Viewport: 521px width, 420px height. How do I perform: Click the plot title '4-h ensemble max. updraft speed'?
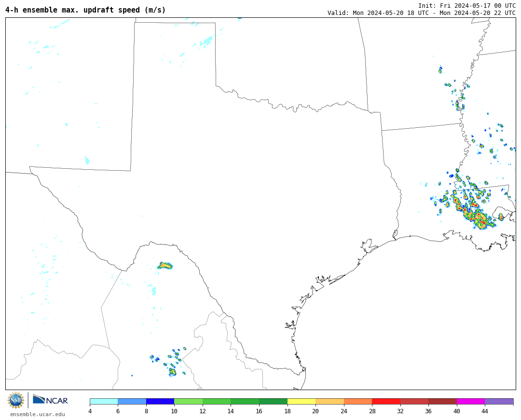tap(85, 10)
